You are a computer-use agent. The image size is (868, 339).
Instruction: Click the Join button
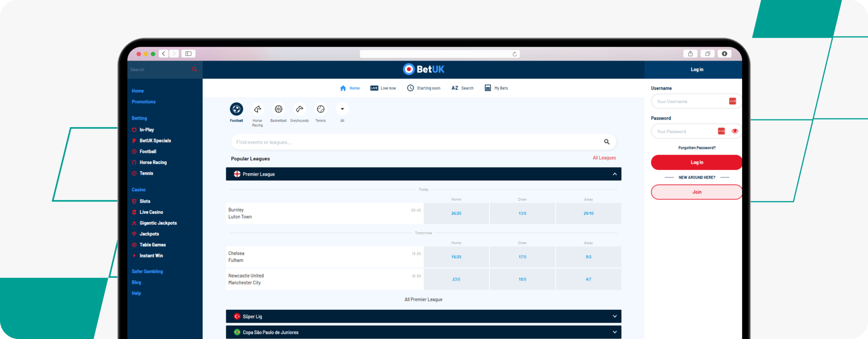[x=697, y=192]
